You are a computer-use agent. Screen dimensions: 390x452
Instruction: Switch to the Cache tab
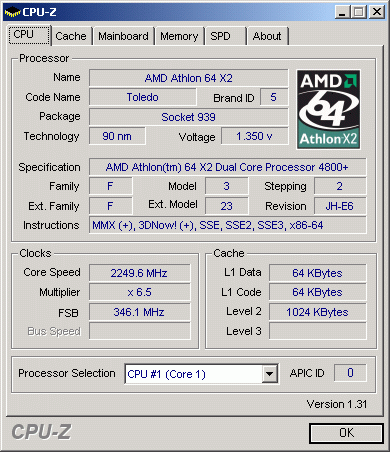point(71,36)
